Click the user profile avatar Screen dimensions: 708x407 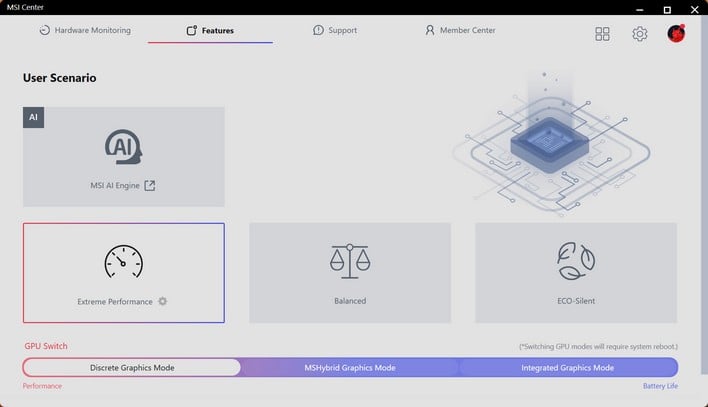click(676, 33)
